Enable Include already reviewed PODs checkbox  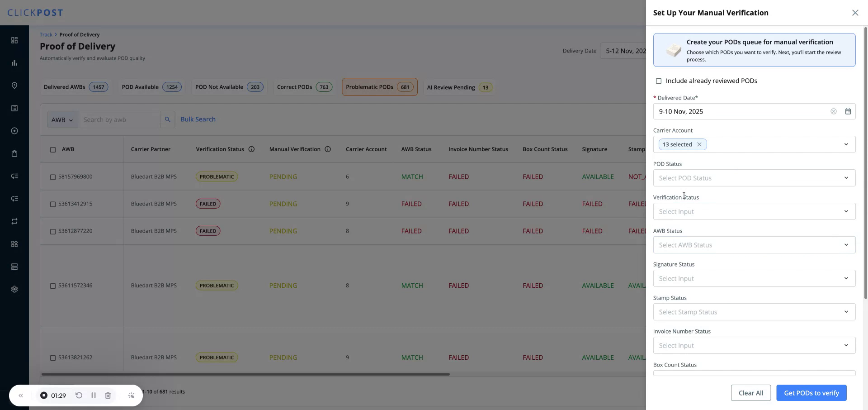(x=659, y=81)
